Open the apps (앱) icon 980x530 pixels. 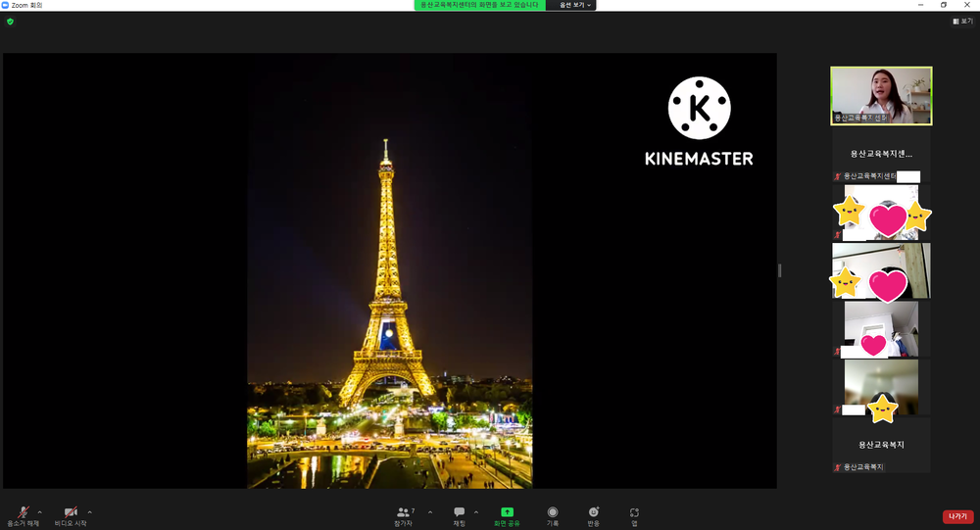[634, 516]
